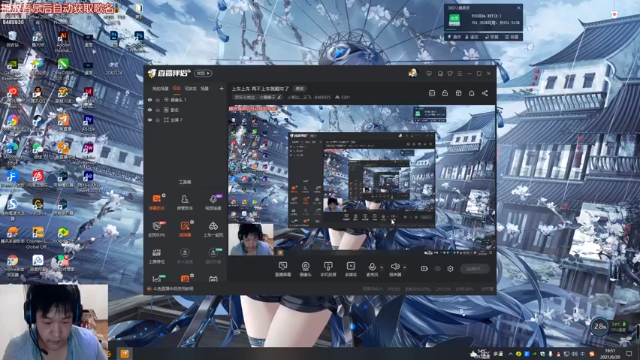
Task: Click the lock icon in the stream info row
Action: [x=445, y=93]
